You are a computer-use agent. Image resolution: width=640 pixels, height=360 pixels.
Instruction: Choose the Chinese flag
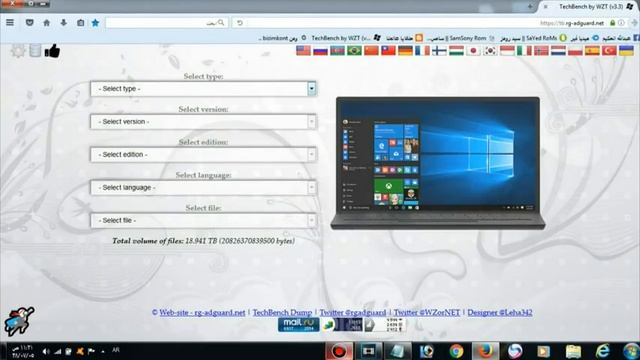click(x=371, y=51)
